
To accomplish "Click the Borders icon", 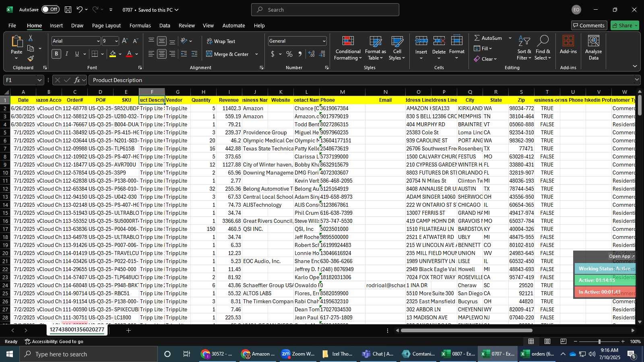I will tap(95, 54).
